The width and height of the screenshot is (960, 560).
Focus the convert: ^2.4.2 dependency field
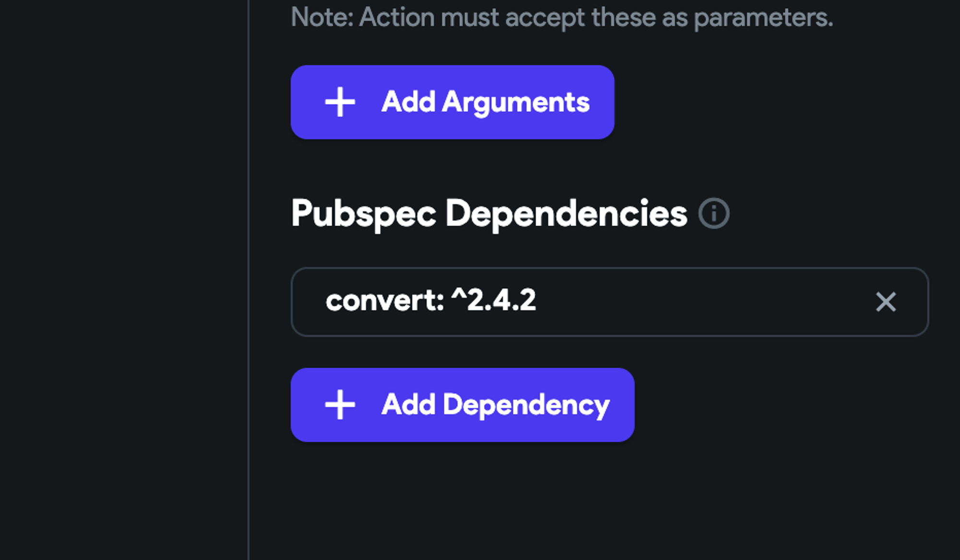pyautogui.click(x=610, y=302)
